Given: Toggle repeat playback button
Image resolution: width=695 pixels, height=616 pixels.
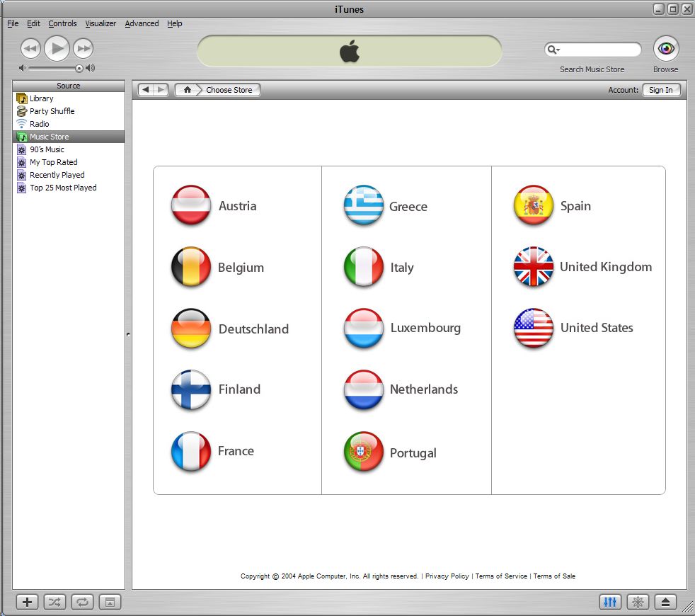Looking at the screenshot, I should (82, 602).
